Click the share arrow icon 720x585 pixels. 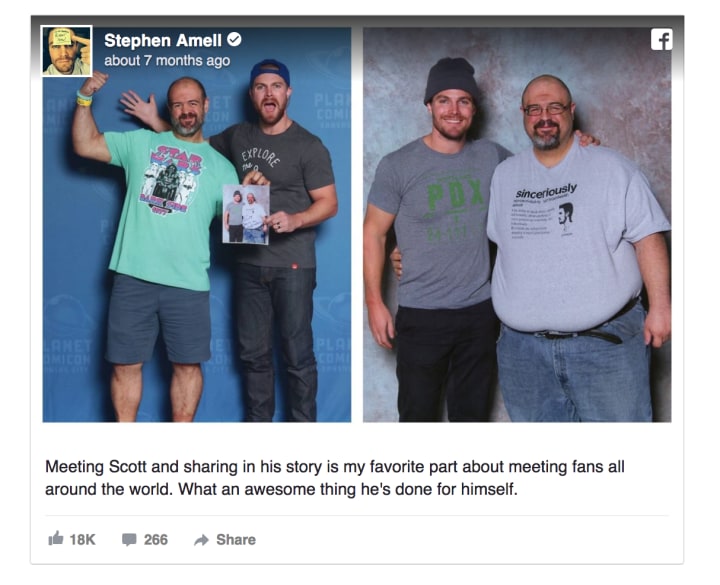tap(201, 540)
